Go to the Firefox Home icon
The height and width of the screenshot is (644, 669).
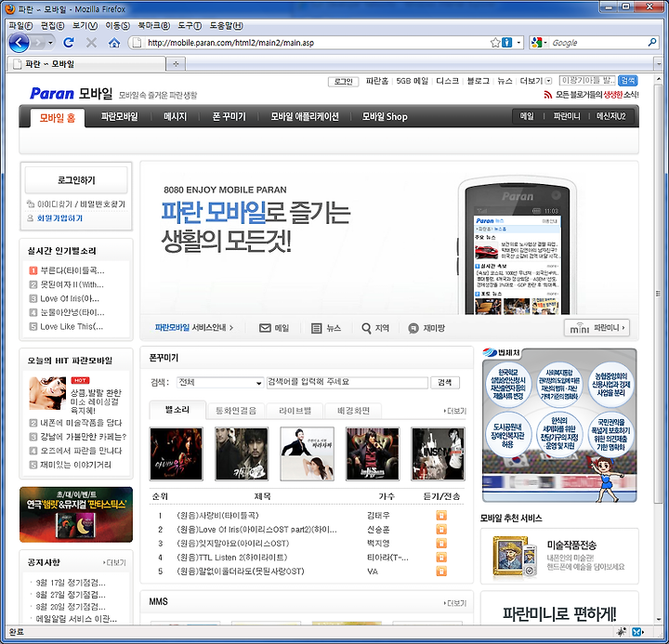point(114,42)
